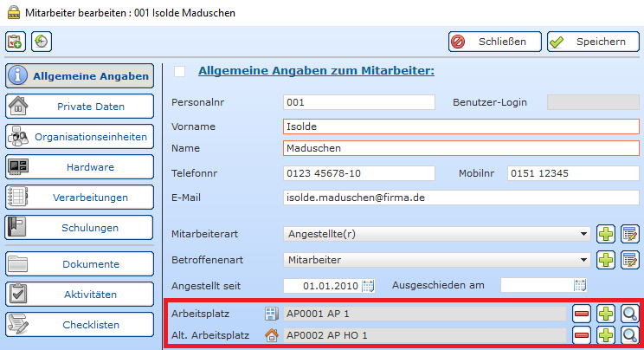This screenshot has height=350, width=644.
Task: Click the history clock icon in toolbar
Action: click(x=42, y=42)
